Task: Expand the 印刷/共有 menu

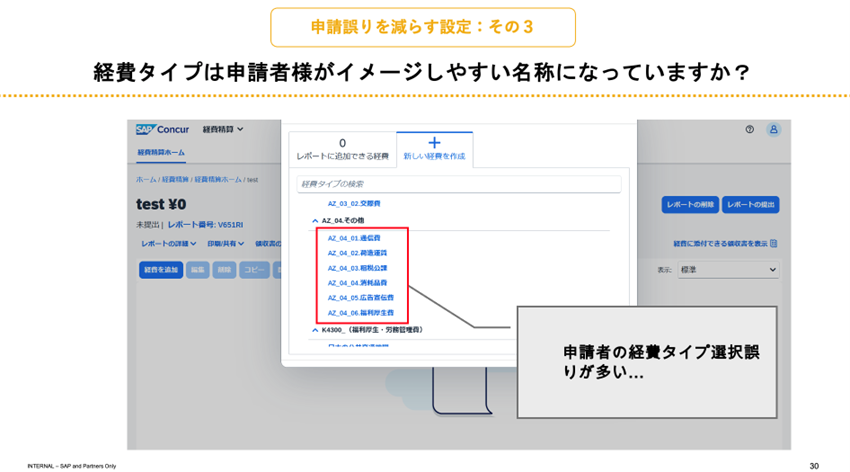Action: [226, 244]
